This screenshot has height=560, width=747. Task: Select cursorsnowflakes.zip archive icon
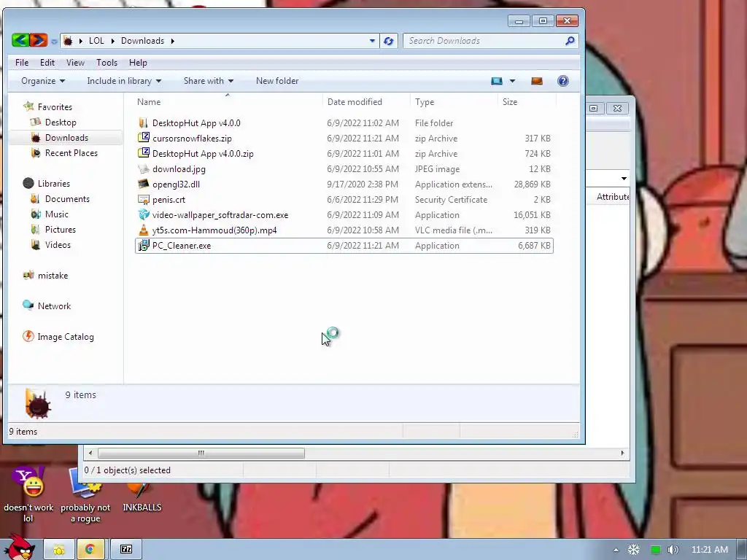tap(144, 138)
